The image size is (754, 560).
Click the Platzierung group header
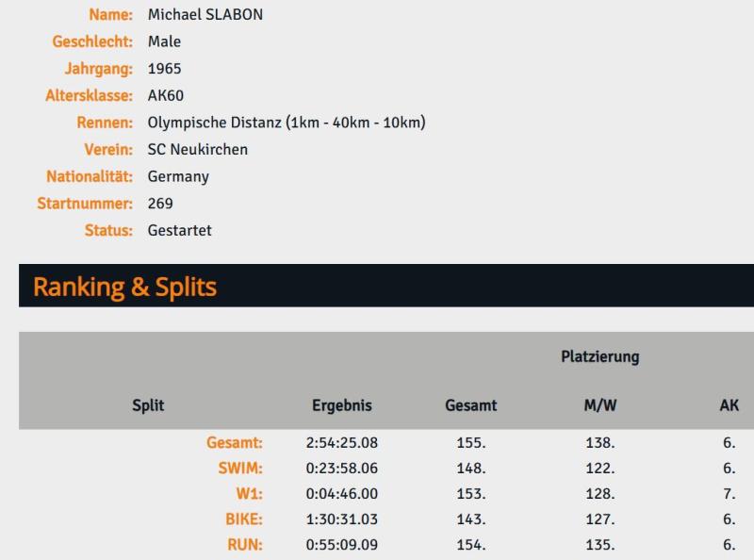600,356
